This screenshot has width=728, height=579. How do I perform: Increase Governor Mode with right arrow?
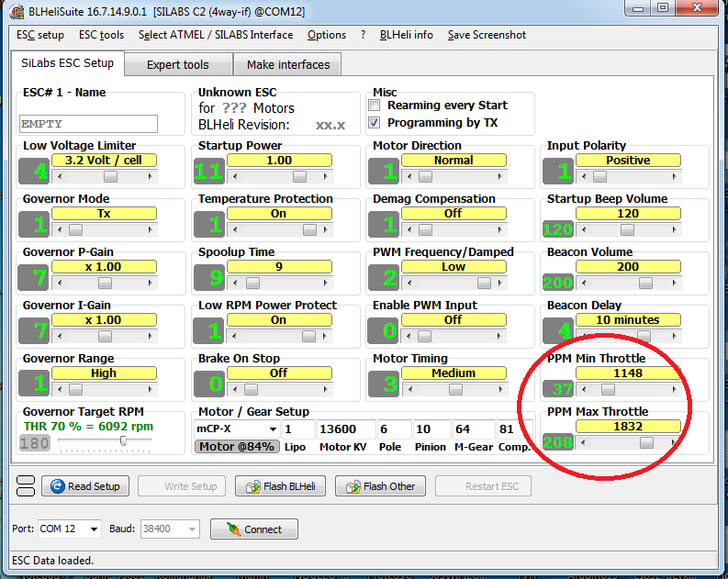(x=150, y=229)
